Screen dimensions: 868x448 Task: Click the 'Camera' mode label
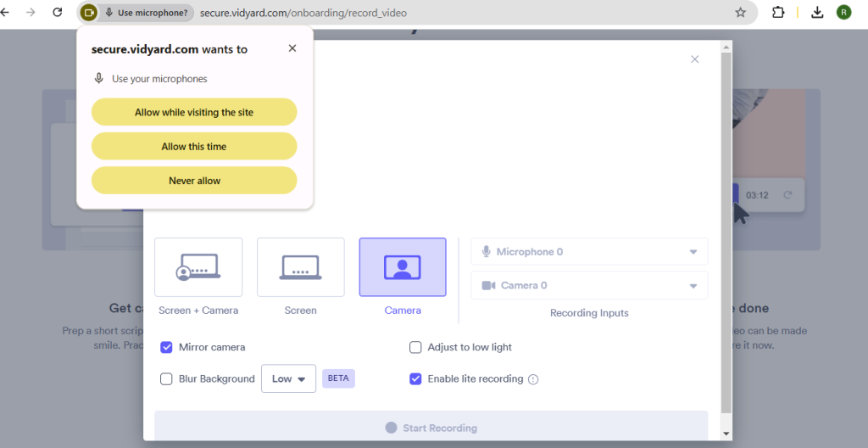click(x=403, y=311)
